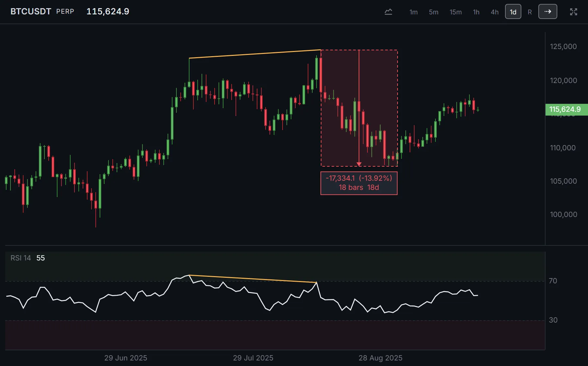This screenshot has width=588, height=366.
Task: Click the 29 Jul 2025 date label
Action: pyautogui.click(x=253, y=358)
